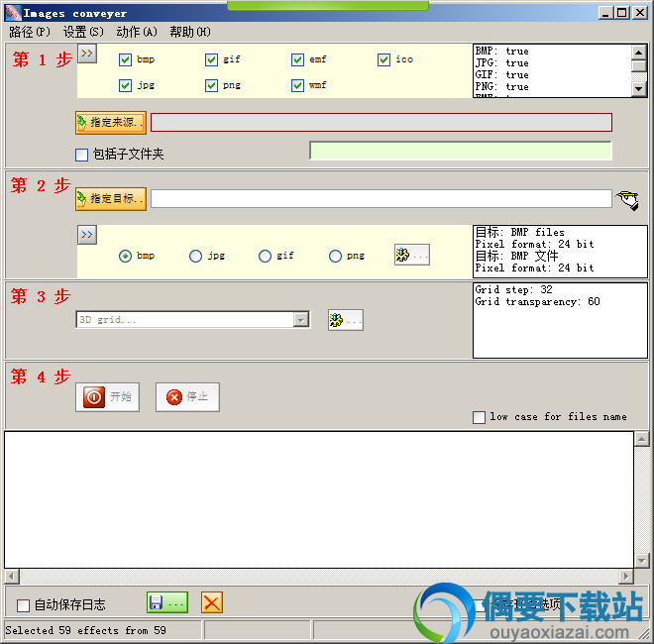654x644 pixels.
Task: Enable 自动保存日志 auto save log checkbox
Action: [x=23, y=605]
